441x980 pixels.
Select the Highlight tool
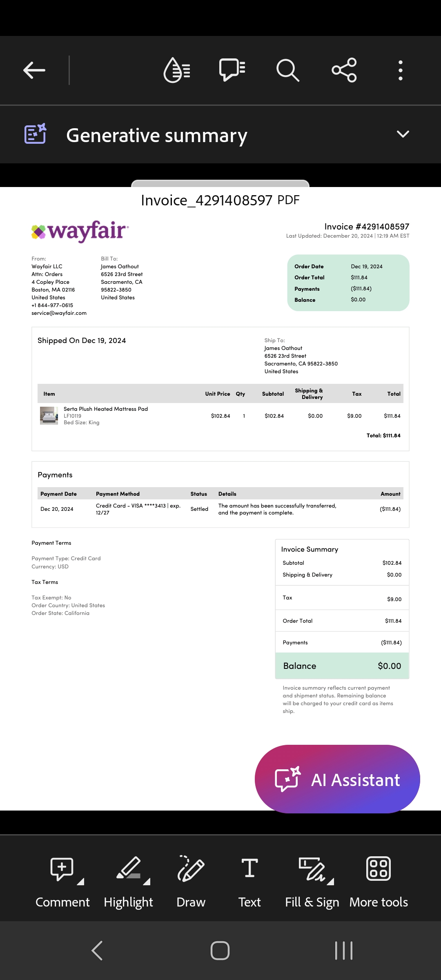pos(128,882)
